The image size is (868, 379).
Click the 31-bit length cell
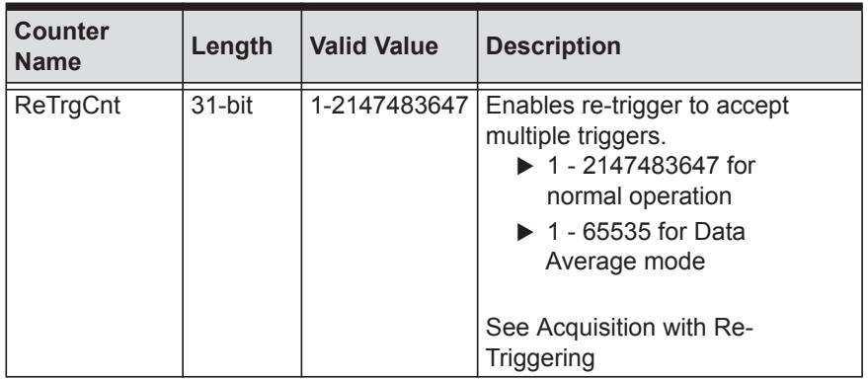(x=222, y=106)
